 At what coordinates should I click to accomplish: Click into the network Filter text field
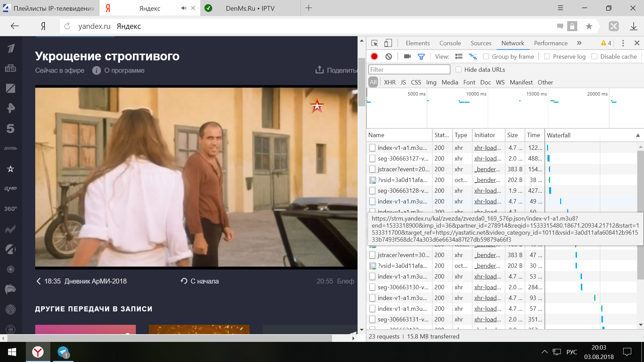(409, 70)
